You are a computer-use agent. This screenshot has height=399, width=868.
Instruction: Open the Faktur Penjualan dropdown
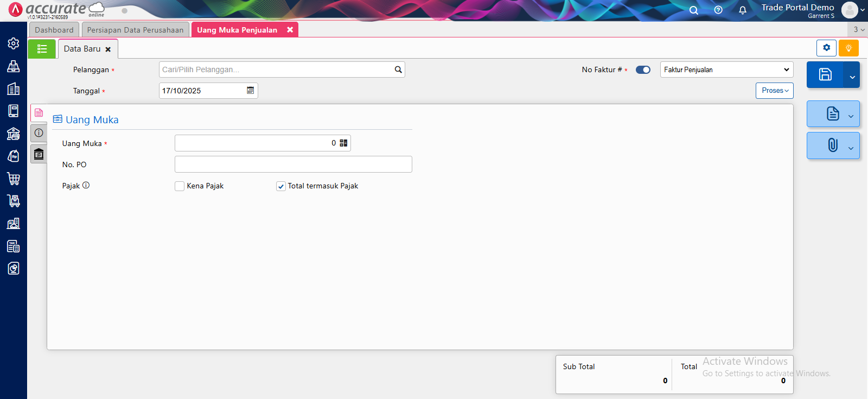726,69
